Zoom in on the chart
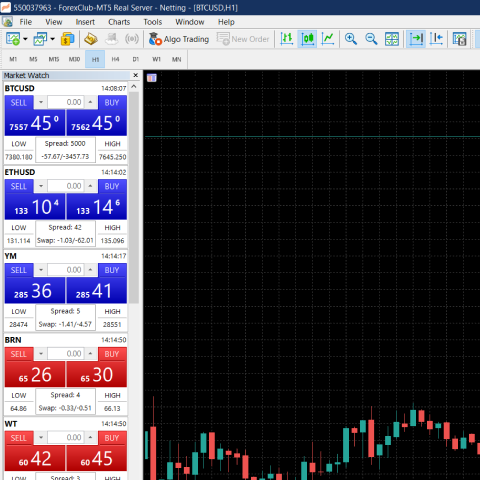Viewport: 480px width, 480px height. click(351, 39)
